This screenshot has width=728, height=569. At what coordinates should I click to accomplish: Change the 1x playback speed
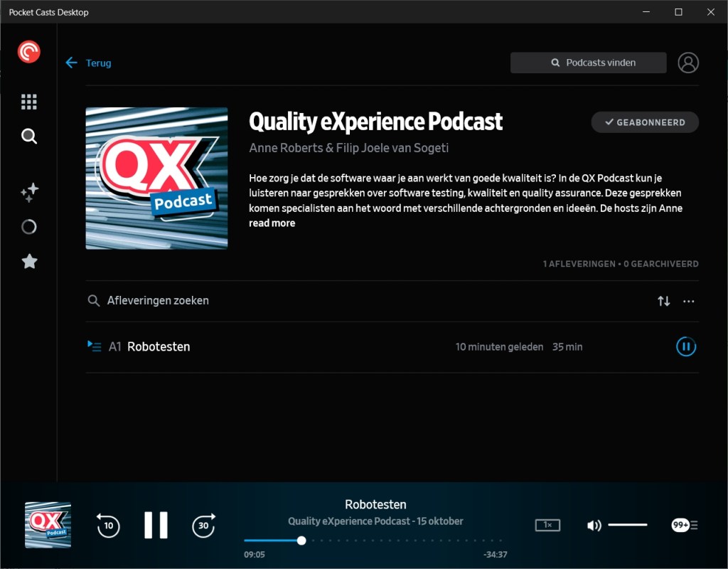click(x=547, y=525)
